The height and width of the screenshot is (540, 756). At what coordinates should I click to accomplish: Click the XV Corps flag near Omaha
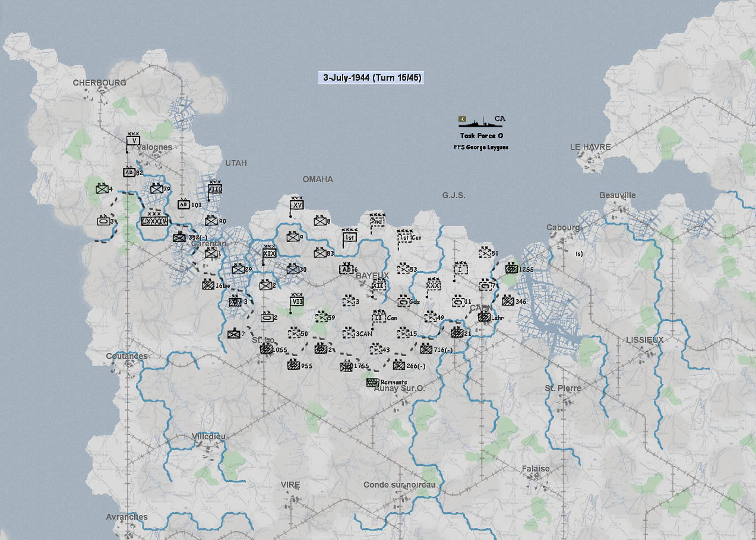[x=298, y=207]
